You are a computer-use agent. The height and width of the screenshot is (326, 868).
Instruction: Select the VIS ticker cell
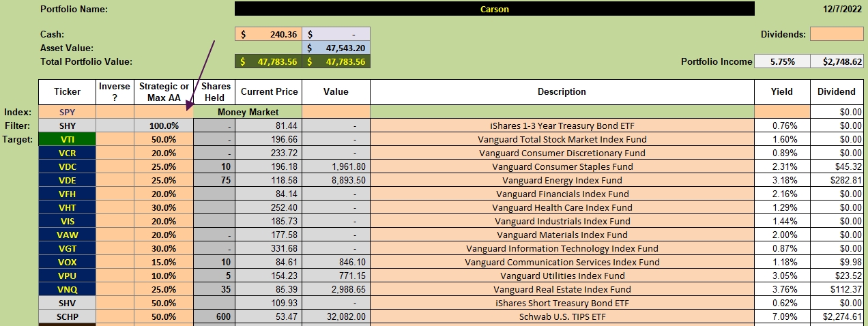tap(67, 221)
